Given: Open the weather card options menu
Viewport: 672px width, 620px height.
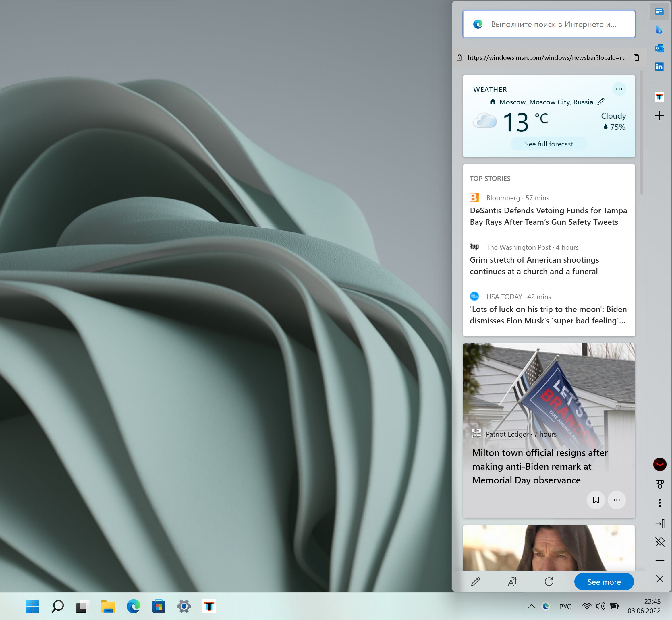Looking at the screenshot, I should (619, 89).
